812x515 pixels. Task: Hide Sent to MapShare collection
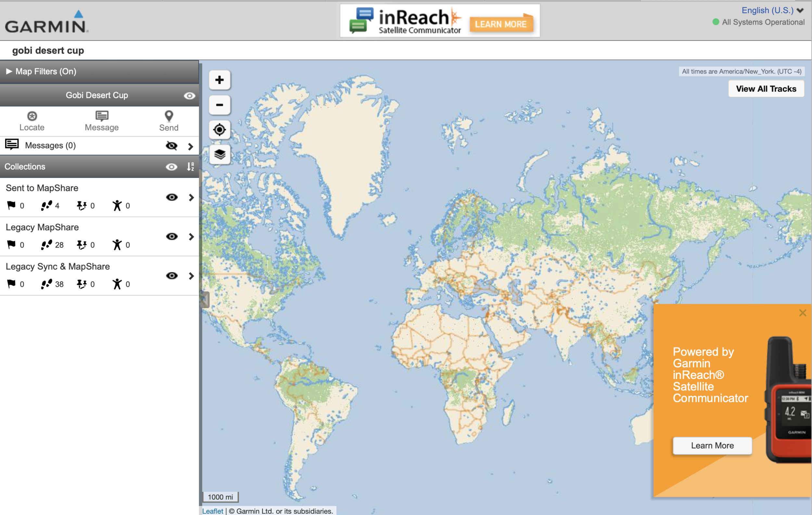coord(172,197)
